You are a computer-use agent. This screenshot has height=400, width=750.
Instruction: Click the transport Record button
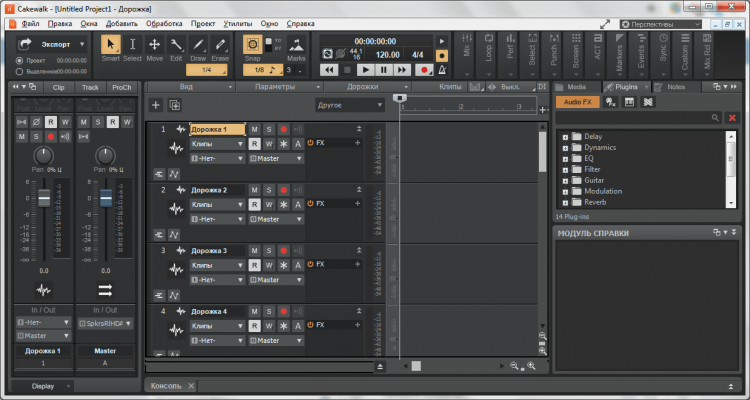click(x=424, y=70)
